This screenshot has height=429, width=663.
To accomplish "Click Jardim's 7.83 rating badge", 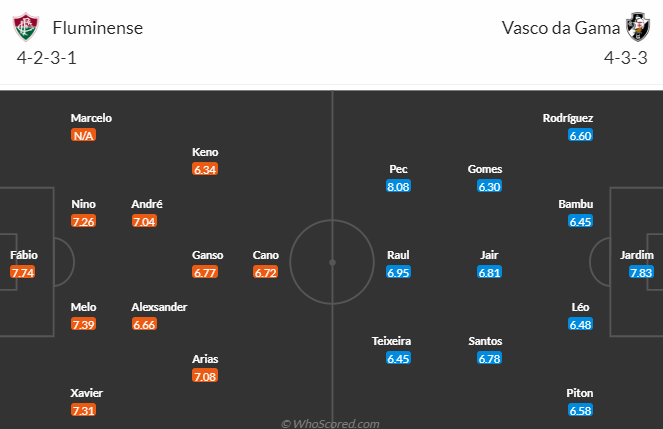I will (x=641, y=272).
